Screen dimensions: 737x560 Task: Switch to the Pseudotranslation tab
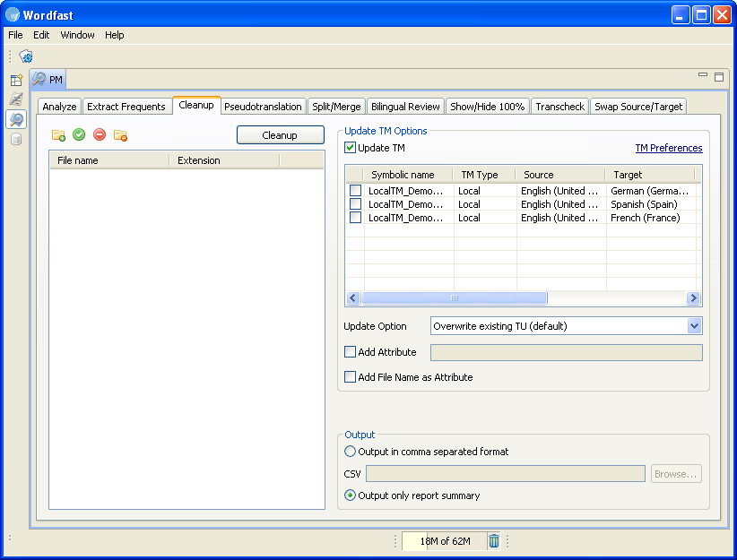[x=263, y=107]
